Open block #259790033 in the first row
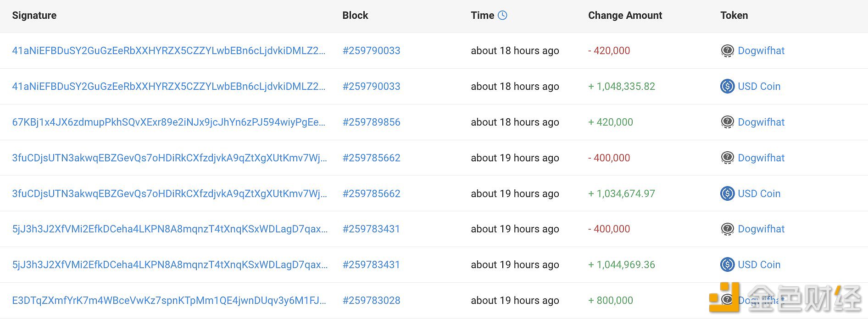 tap(371, 50)
